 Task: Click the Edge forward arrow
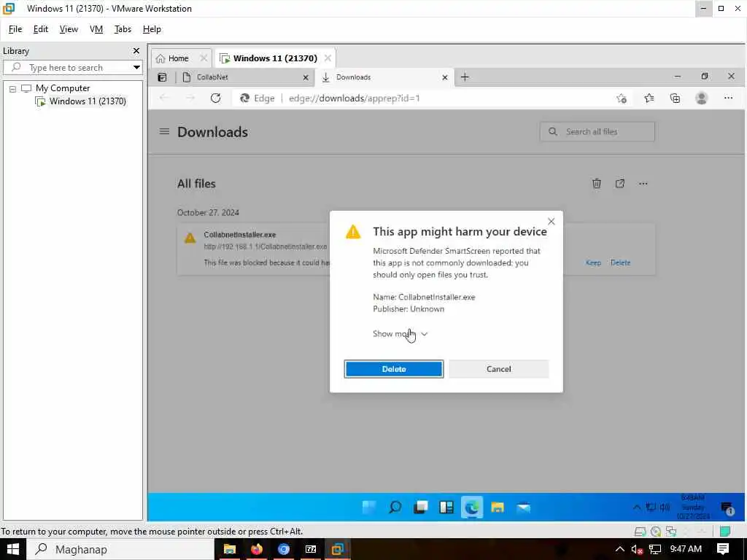tap(190, 98)
